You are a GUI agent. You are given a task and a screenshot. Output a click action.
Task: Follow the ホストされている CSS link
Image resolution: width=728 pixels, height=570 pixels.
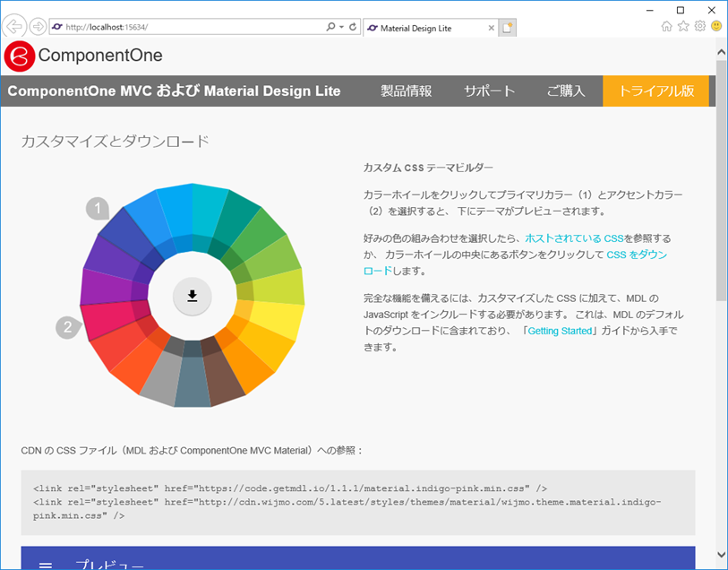574,238
